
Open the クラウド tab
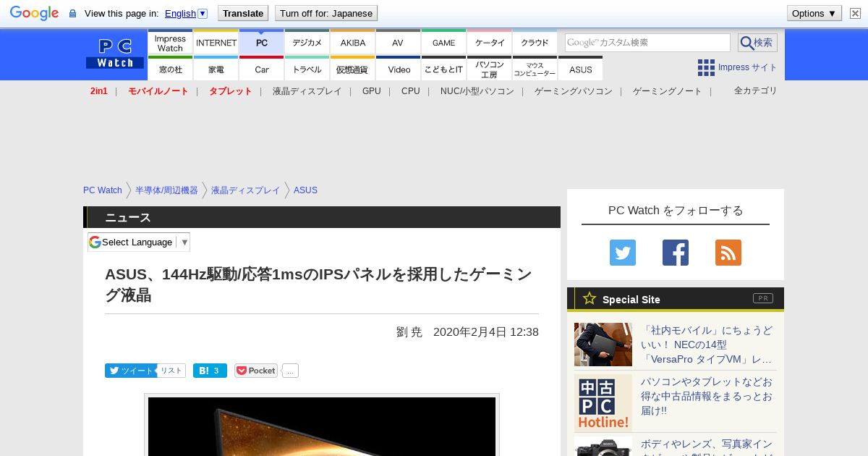pos(535,42)
